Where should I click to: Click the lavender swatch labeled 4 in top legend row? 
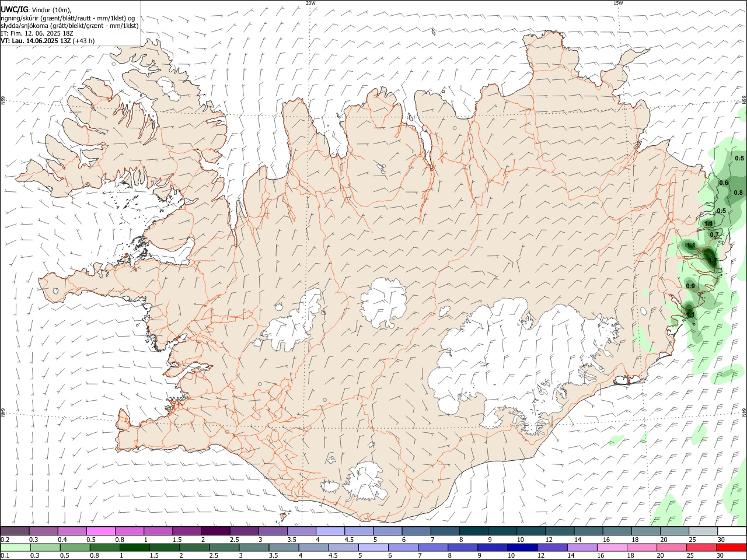(x=330, y=531)
